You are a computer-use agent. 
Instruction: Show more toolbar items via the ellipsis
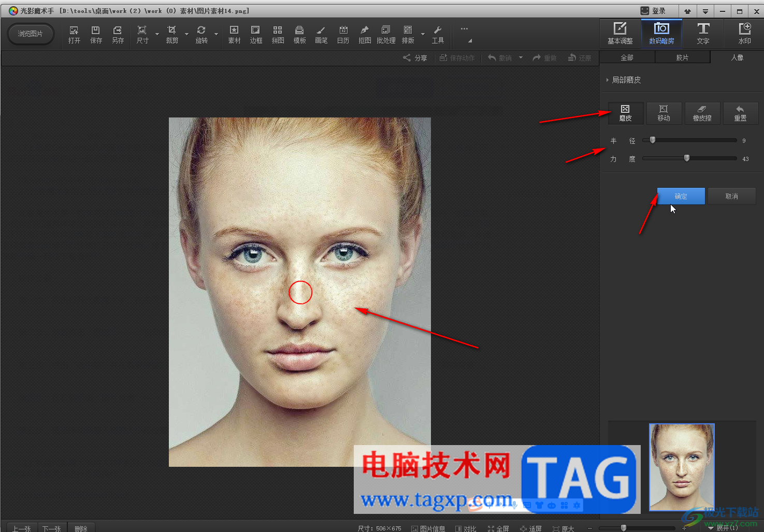[x=464, y=29]
